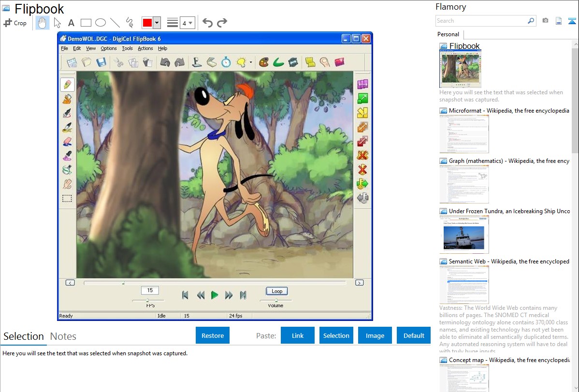Image resolution: width=579 pixels, height=392 pixels.
Task: Select the Crop tool
Action: click(x=15, y=23)
